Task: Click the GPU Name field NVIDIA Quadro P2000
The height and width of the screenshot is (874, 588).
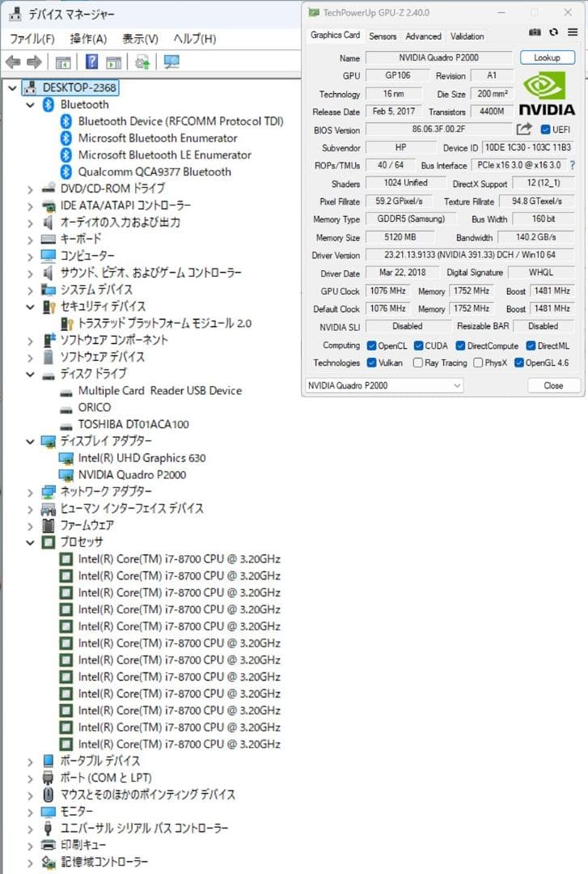Action: coord(438,57)
